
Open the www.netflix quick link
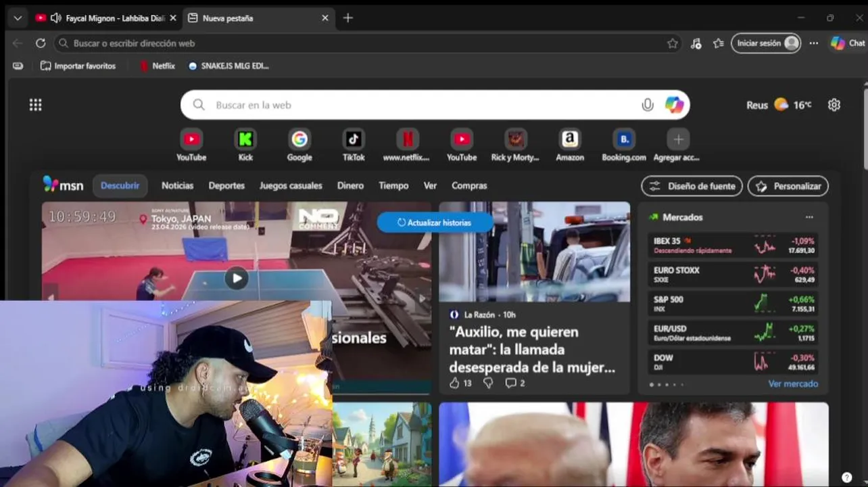[408, 145]
